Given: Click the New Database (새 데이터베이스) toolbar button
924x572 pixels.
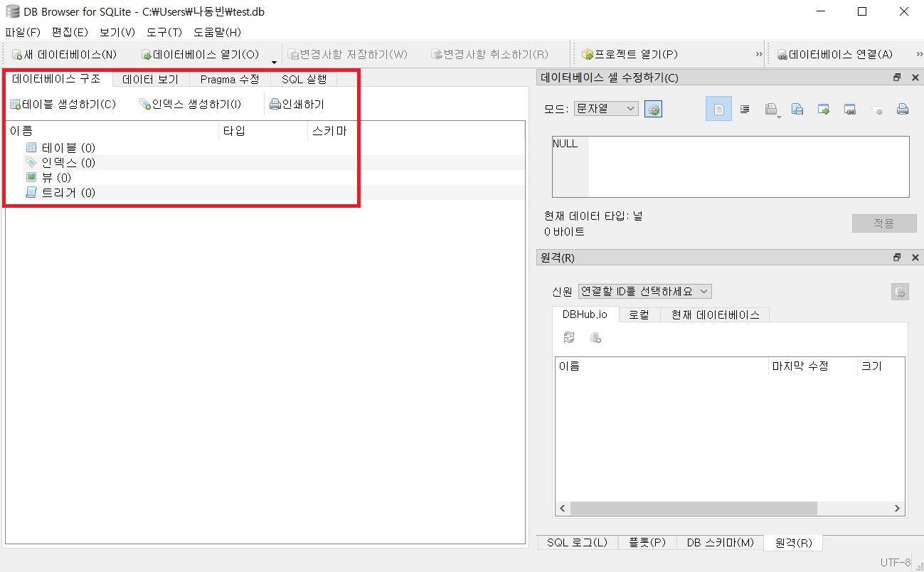Looking at the screenshot, I should (64, 54).
